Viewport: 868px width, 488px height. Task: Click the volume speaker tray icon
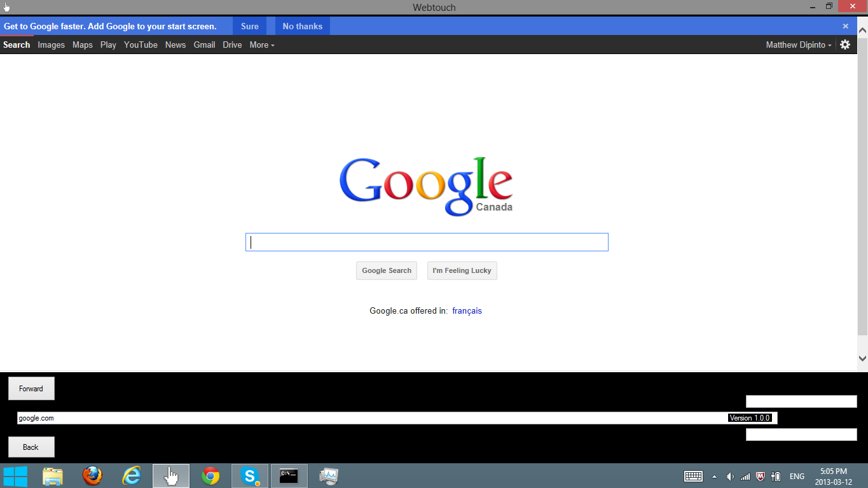coord(730,477)
